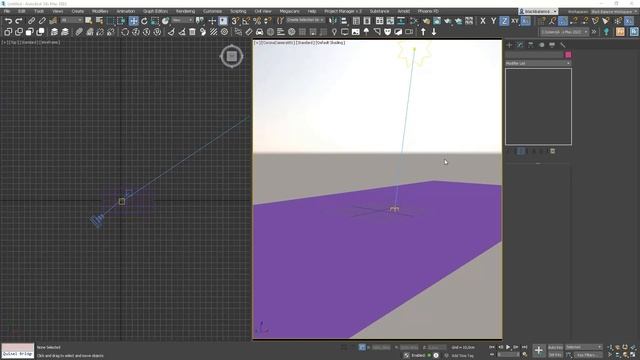Open the render preset dropdown on second toolbar
The width and height of the screenshot is (640, 360).
pyautogui.click(x=564, y=32)
